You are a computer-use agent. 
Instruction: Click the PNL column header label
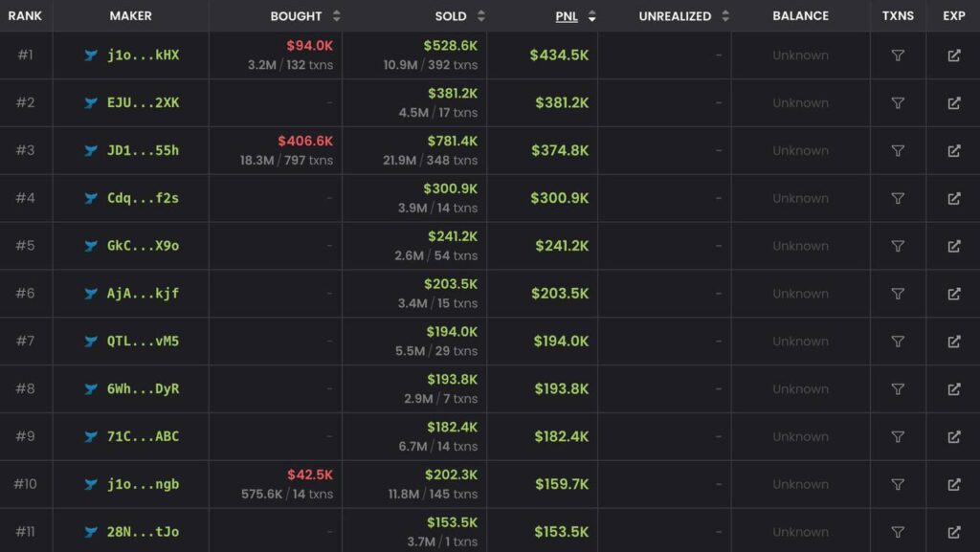point(567,16)
